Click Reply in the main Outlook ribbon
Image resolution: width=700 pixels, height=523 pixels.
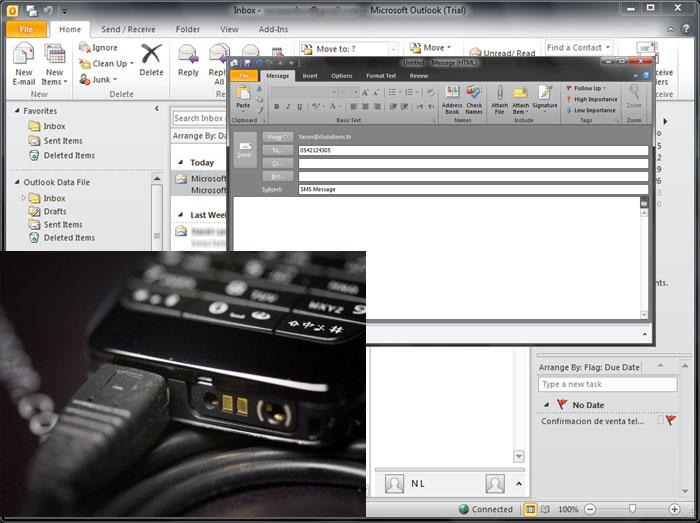coord(188,61)
